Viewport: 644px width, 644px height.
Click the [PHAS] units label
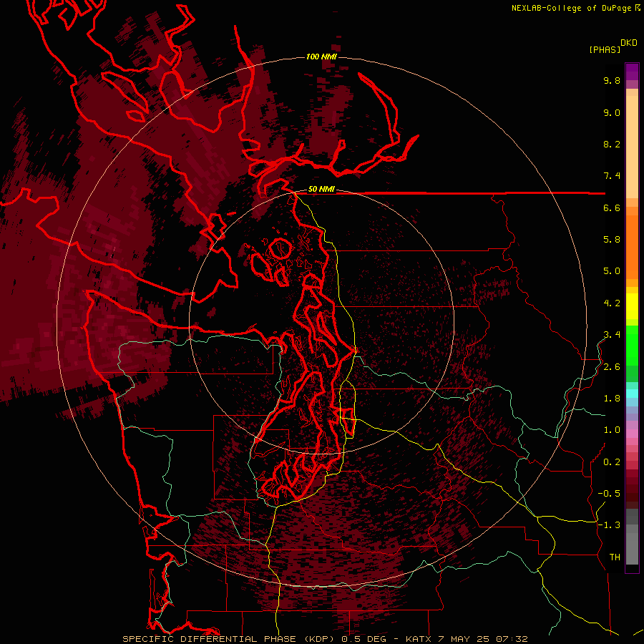point(605,49)
